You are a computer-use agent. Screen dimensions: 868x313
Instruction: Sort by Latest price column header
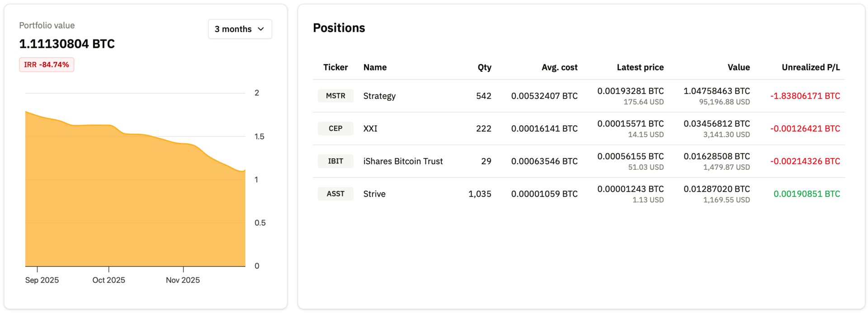pyautogui.click(x=640, y=67)
